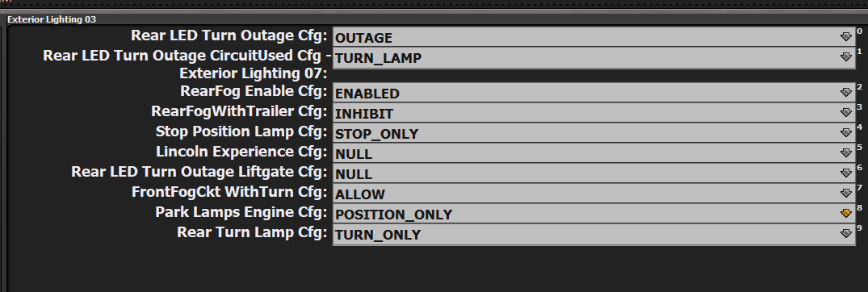This screenshot has height=292, width=868.
Task: Open the TURN_ONLY combo box
Action: pyautogui.click(x=594, y=234)
